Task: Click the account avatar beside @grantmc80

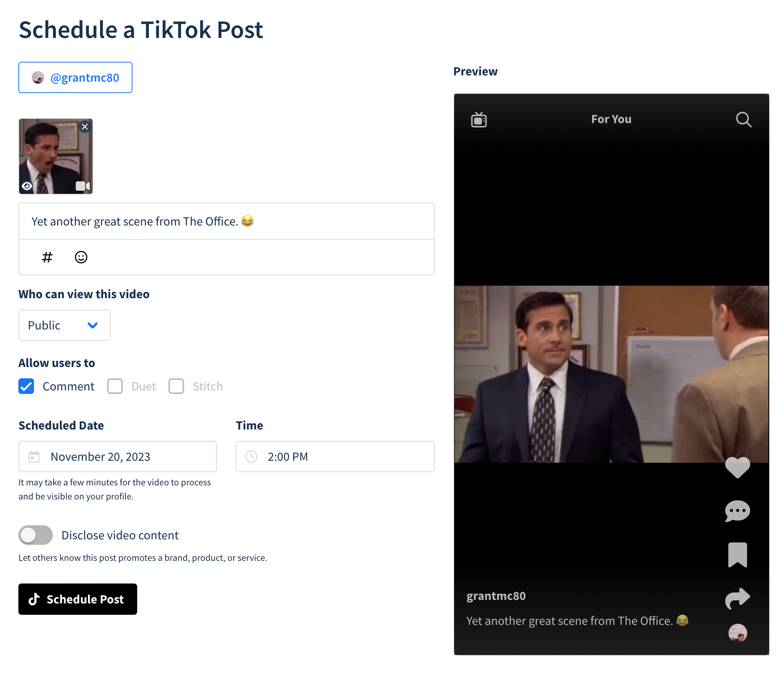Action: pyautogui.click(x=38, y=77)
